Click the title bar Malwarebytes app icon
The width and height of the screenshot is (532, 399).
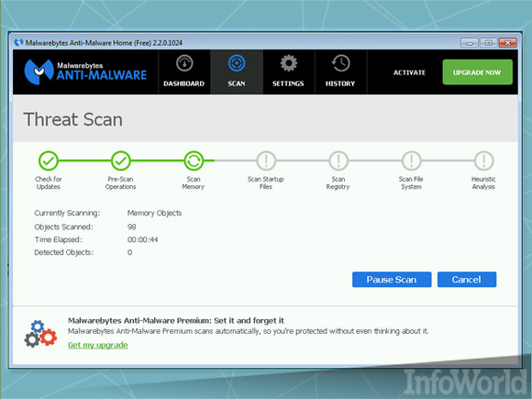[18, 43]
